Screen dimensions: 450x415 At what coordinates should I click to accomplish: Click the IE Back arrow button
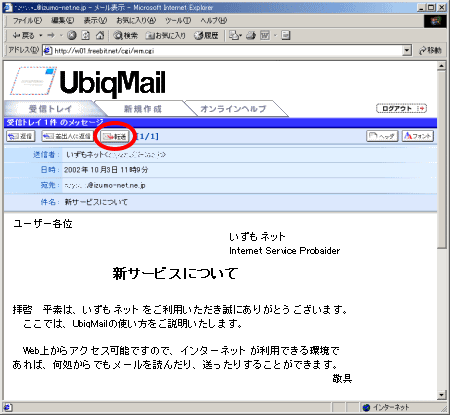[x=23, y=35]
